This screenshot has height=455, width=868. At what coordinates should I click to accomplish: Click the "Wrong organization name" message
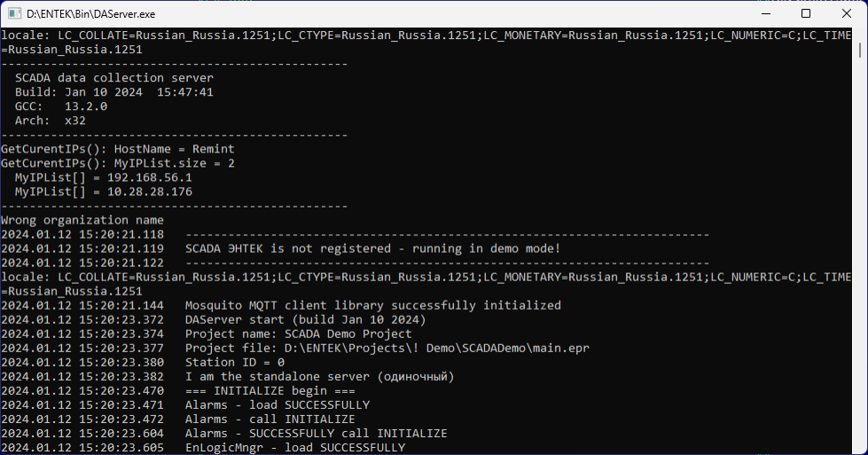tap(82, 220)
